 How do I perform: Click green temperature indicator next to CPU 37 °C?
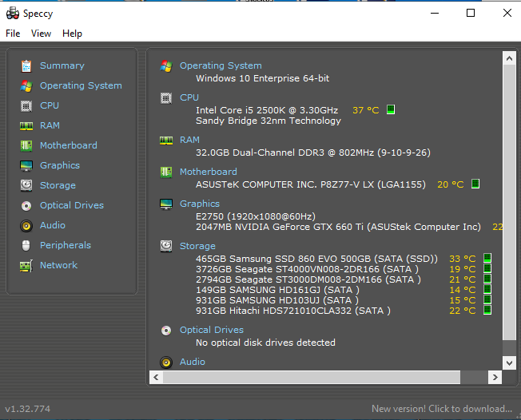tap(391, 109)
